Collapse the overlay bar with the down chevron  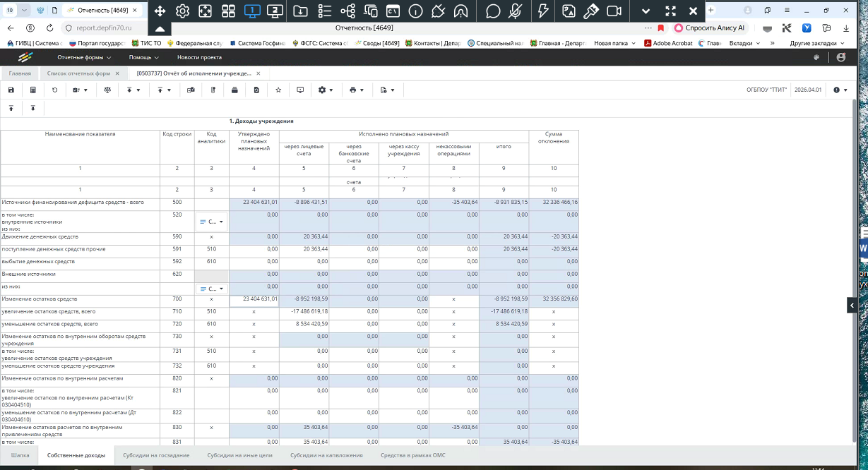click(646, 11)
